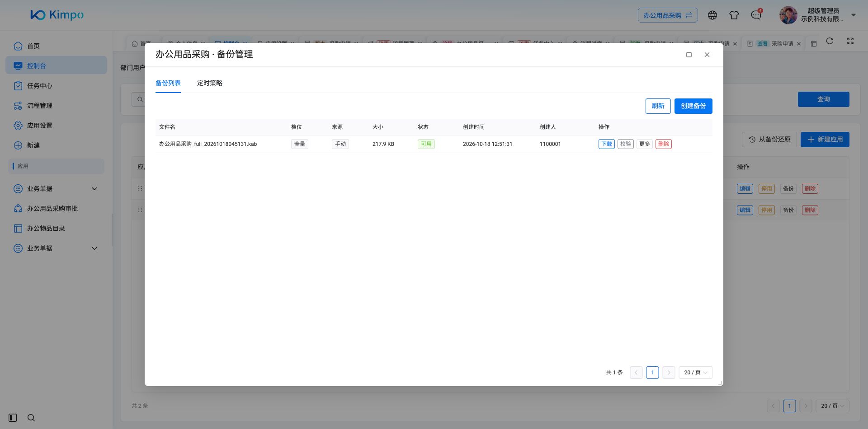Click 备份 in the second app row

point(788,210)
